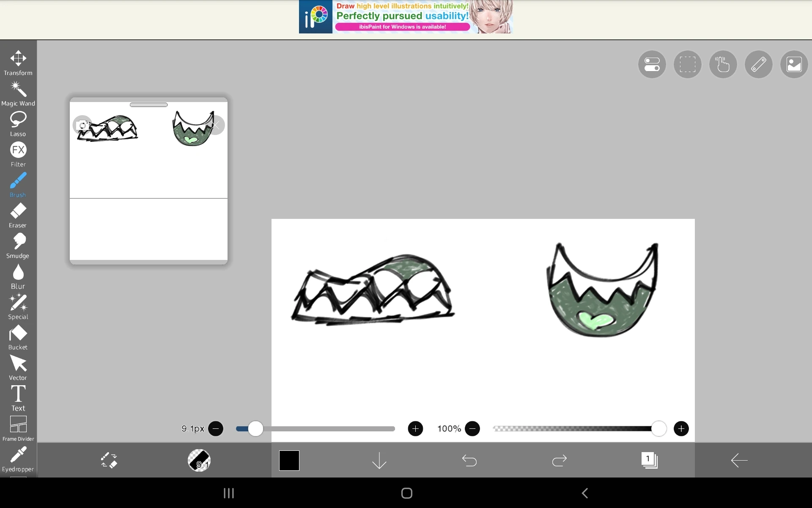This screenshot has height=508, width=812.
Task: Open brush settings thumbnail 9.1
Action: 199,460
